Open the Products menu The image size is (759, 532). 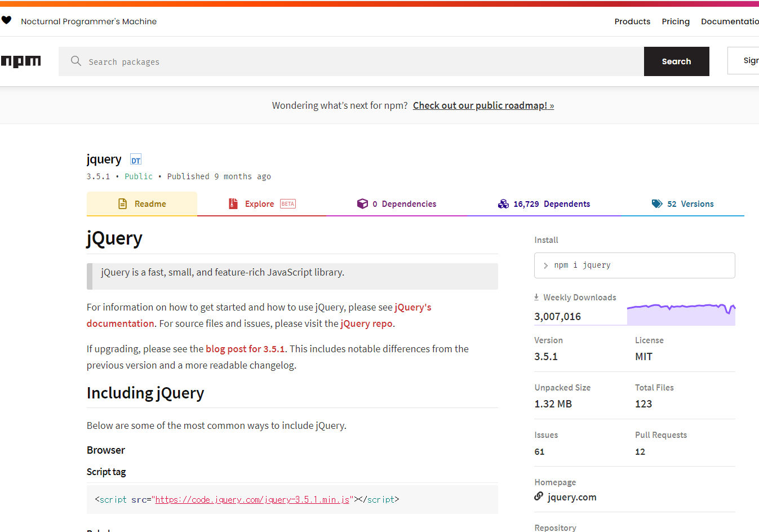pos(632,21)
